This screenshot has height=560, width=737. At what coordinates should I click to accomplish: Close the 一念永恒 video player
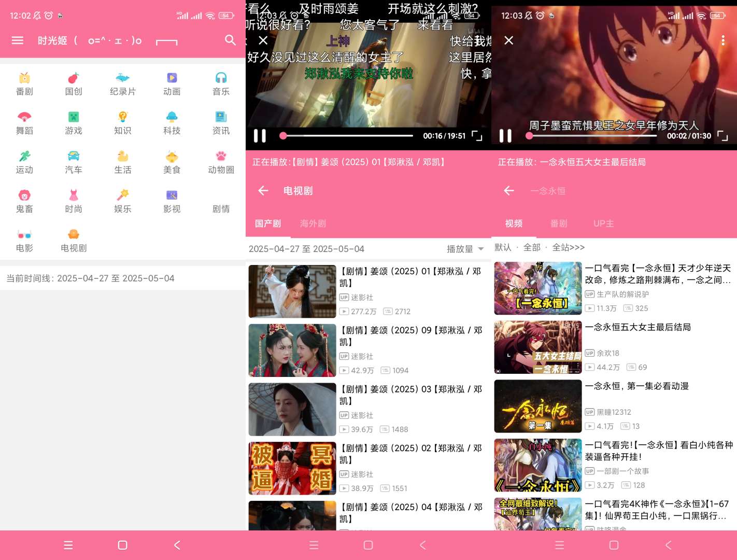(x=509, y=40)
